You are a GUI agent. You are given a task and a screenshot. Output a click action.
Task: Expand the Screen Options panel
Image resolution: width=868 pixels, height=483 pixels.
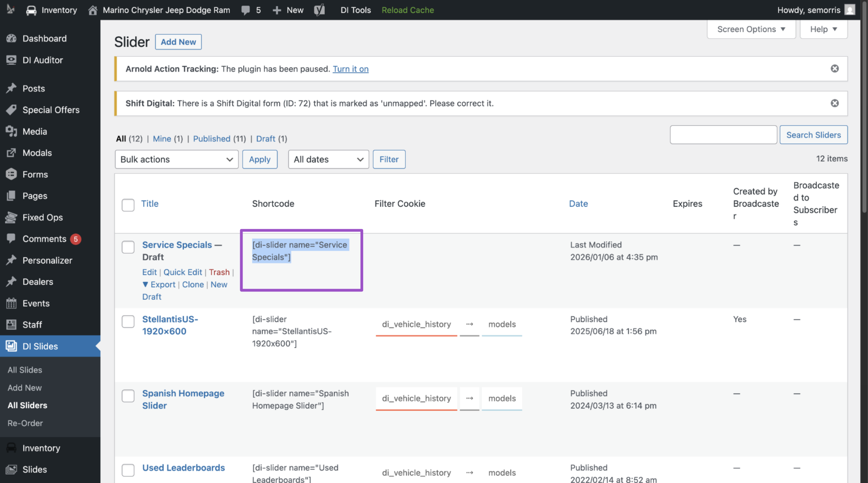[x=751, y=29]
